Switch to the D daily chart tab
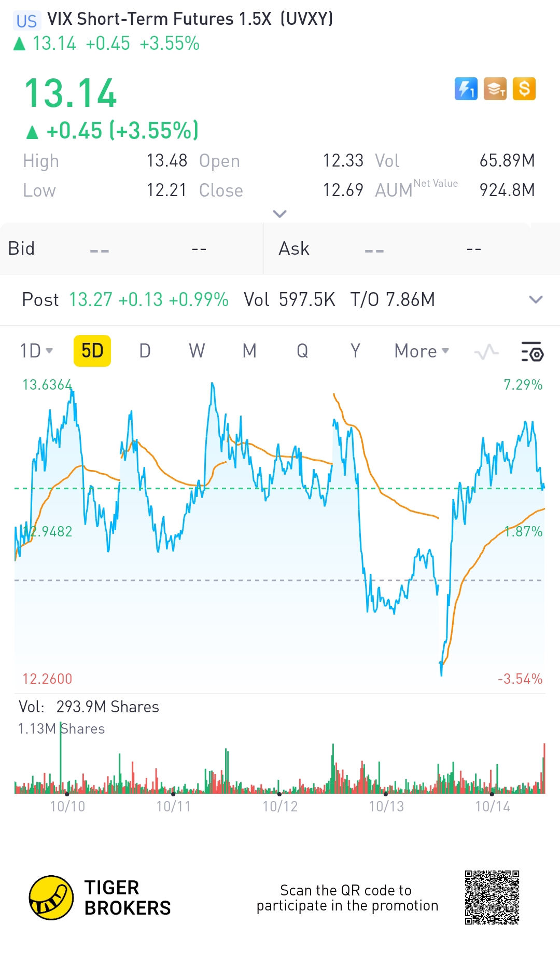The image size is (560, 980). tap(145, 351)
